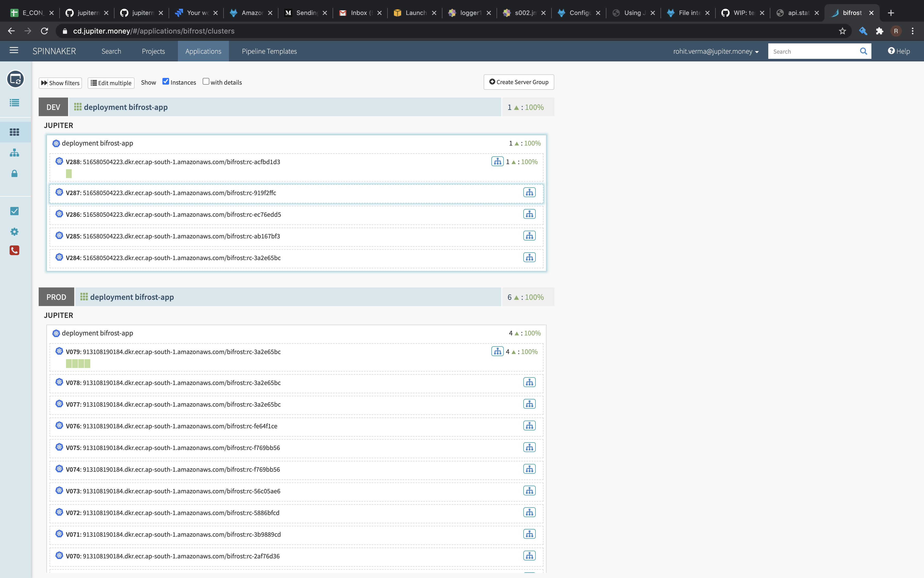Click the browser address bar URL

coord(154,31)
